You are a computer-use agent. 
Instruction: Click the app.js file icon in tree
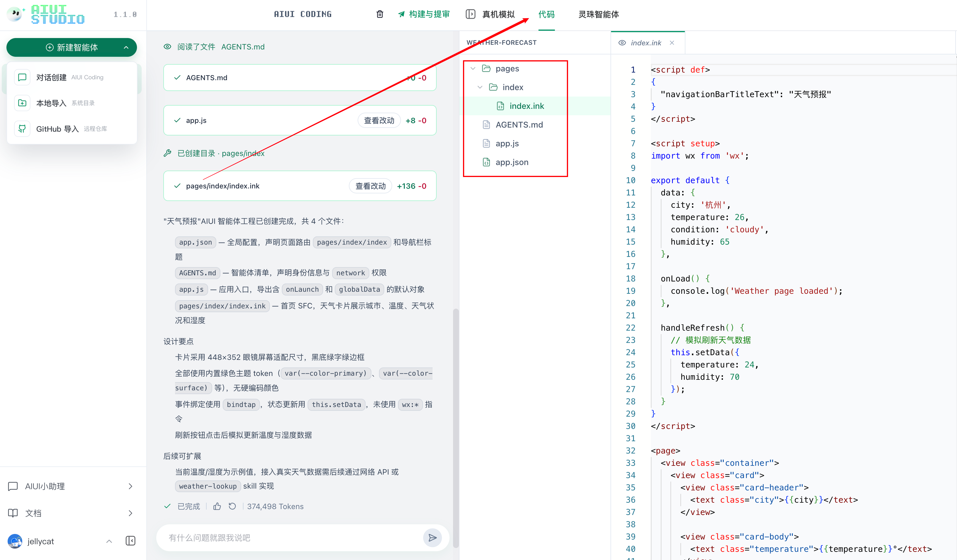tap(486, 144)
